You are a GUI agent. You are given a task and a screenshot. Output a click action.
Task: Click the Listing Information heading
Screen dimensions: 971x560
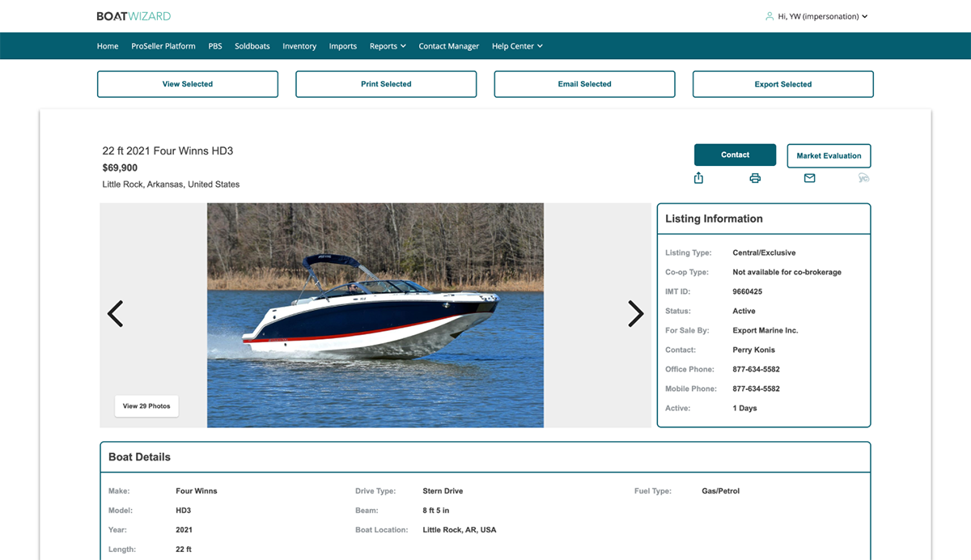(714, 218)
